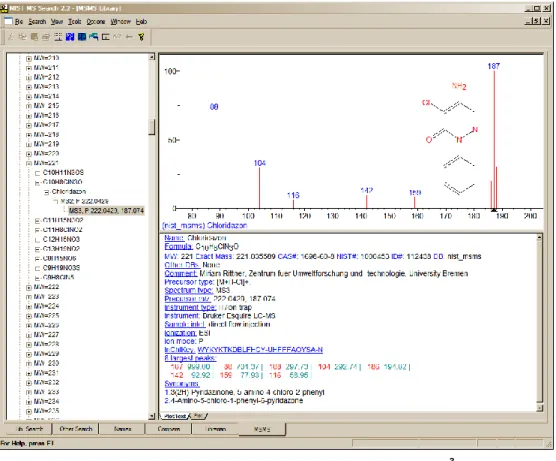556x461 pixels.
Task: Select the C10H11N3OS formula tree item
Action: pos(63,173)
